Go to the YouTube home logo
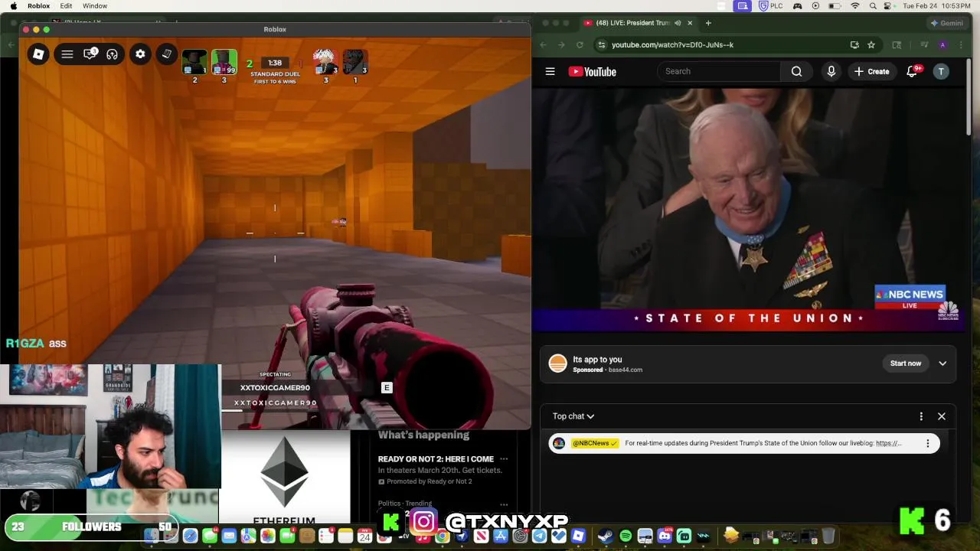The image size is (980, 551). point(593,71)
